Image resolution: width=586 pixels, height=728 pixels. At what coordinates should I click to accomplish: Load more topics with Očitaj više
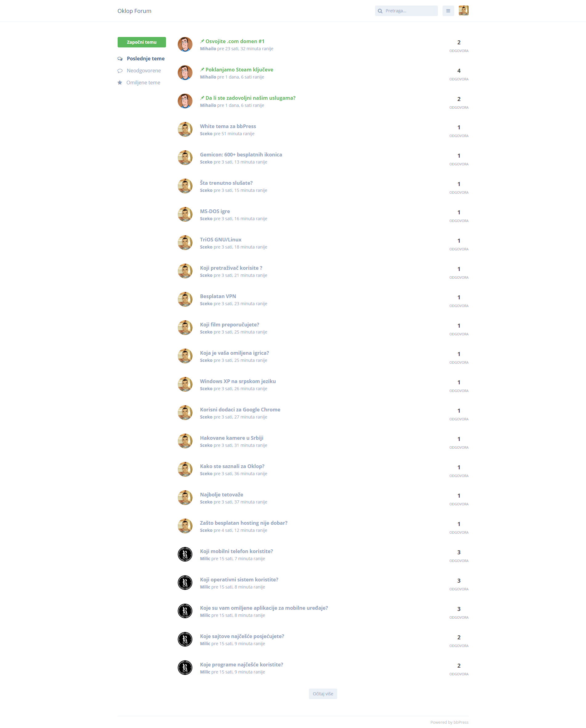(x=323, y=694)
